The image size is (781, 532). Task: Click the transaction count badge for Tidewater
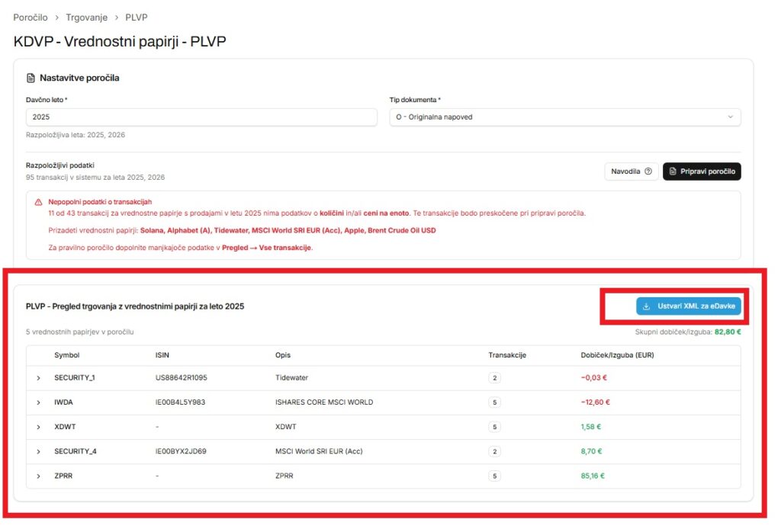(495, 378)
